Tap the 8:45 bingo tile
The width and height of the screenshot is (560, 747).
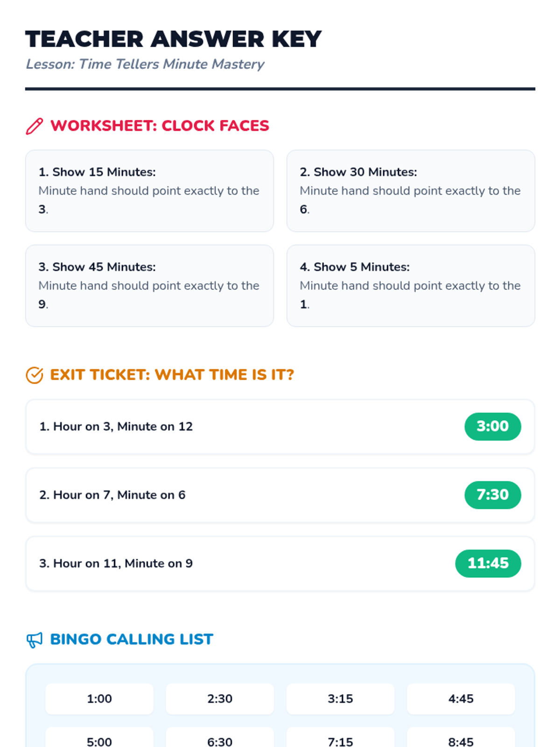coord(461,740)
